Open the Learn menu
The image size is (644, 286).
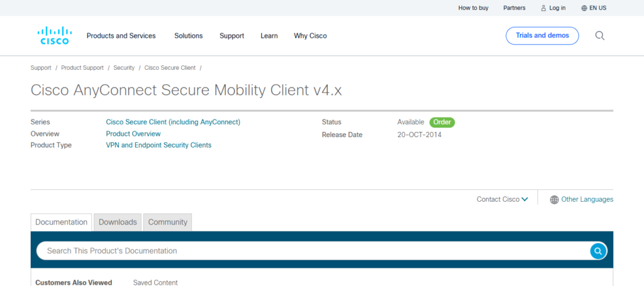coord(269,36)
